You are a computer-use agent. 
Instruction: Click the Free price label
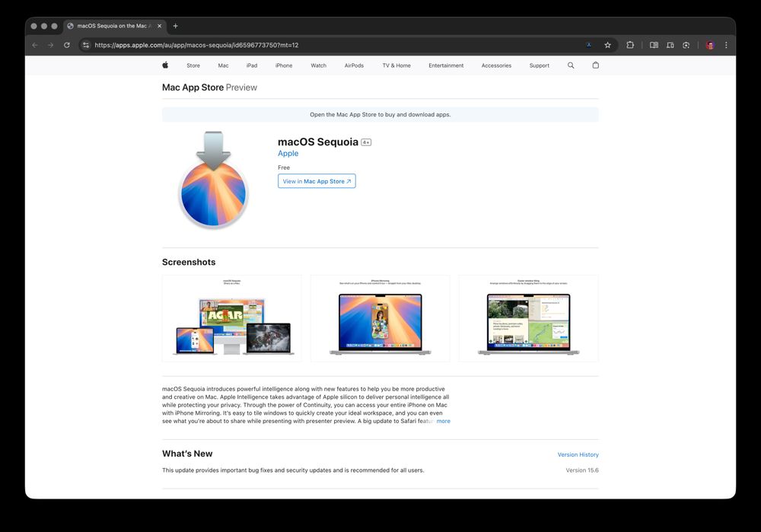283,167
